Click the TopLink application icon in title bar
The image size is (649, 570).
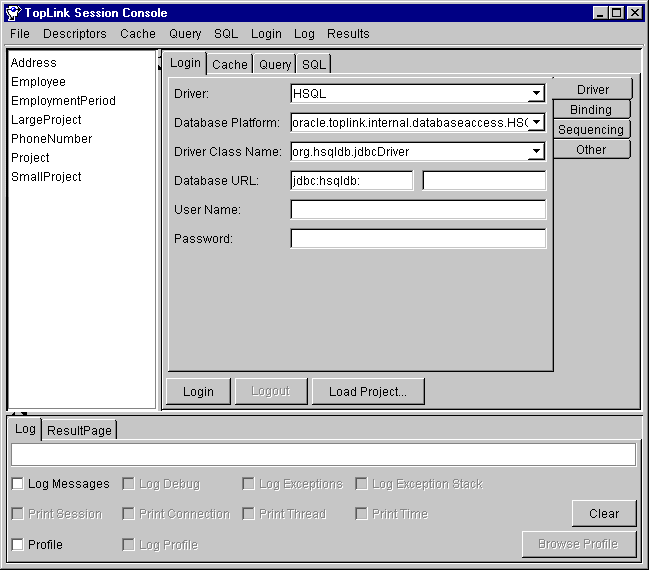tap(13, 13)
